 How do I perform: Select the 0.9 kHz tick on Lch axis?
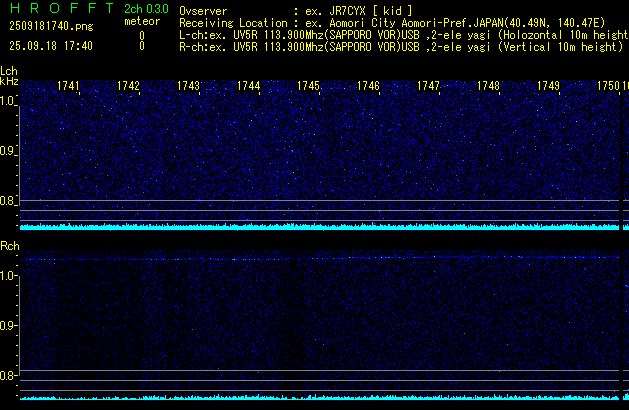[9, 151]
